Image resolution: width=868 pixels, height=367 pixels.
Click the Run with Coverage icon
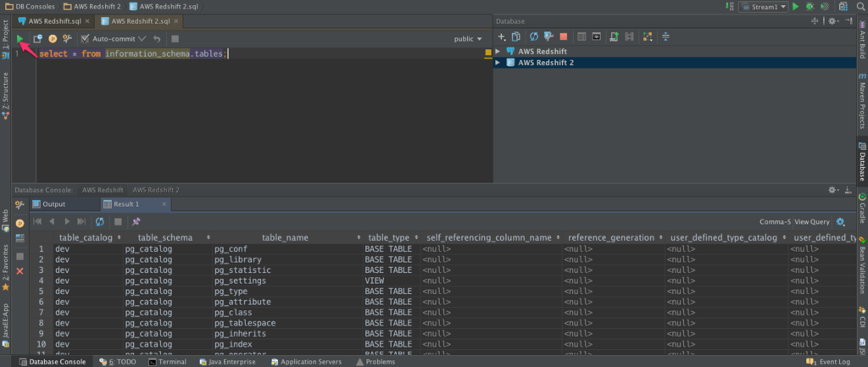(825, 7)
